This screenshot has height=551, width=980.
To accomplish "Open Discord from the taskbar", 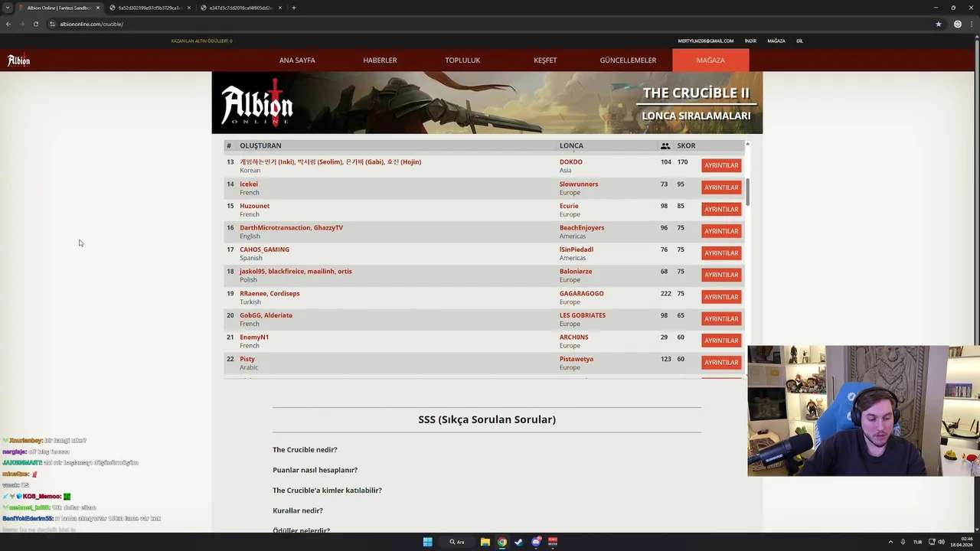I will (536, 542).
